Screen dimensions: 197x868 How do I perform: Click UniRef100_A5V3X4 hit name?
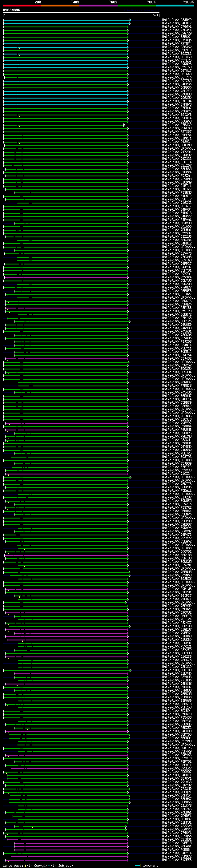tap(177, 277)
